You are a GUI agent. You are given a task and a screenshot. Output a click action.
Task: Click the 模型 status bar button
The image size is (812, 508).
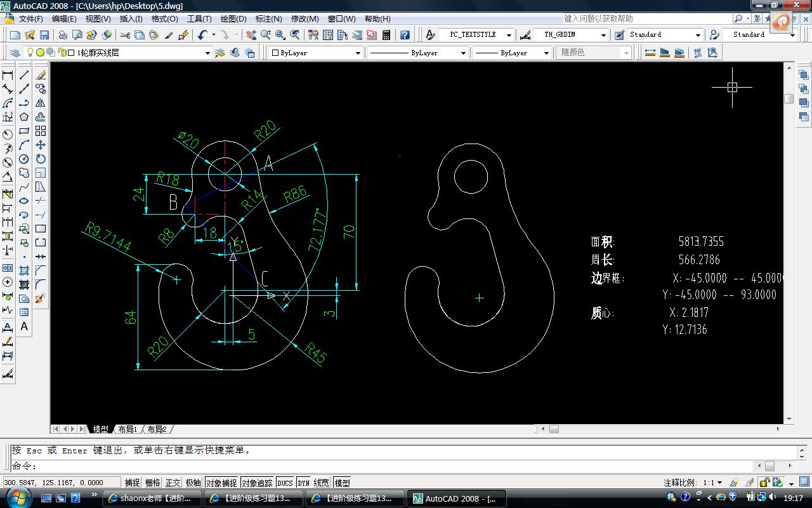(342, 483)
